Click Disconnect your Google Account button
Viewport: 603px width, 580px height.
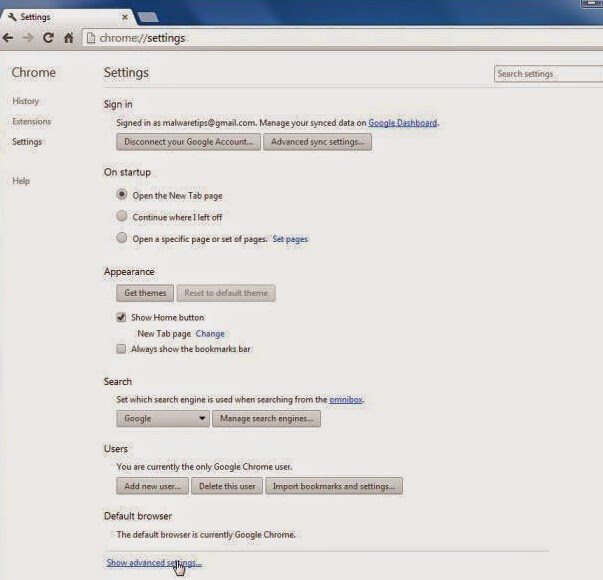pos(188,142)
